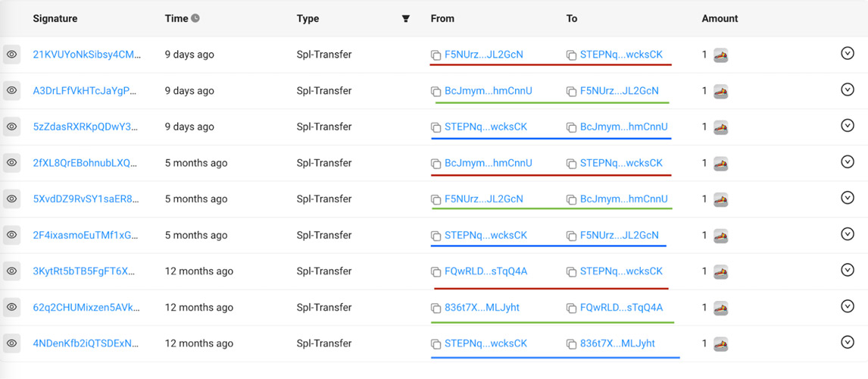The image size is (868, 379).
Task: Open signature link 5XvdDZ9RvSY1saER8
Action: point(87,199)
